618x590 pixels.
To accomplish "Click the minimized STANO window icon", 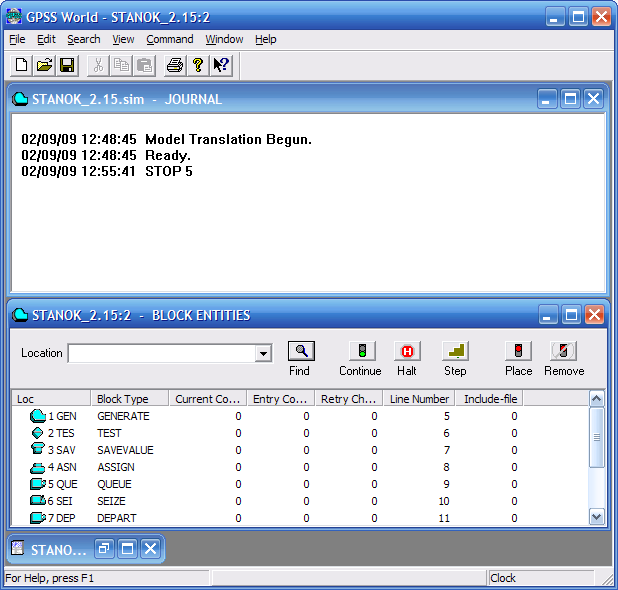I will (18, 548).
